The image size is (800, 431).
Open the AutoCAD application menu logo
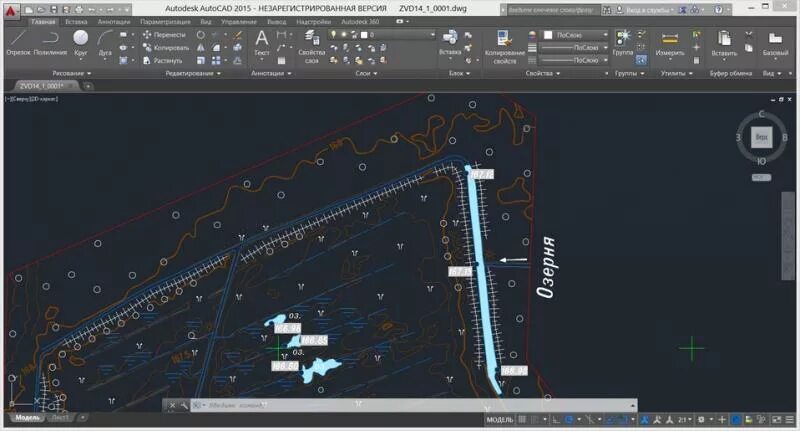(11, 10)
